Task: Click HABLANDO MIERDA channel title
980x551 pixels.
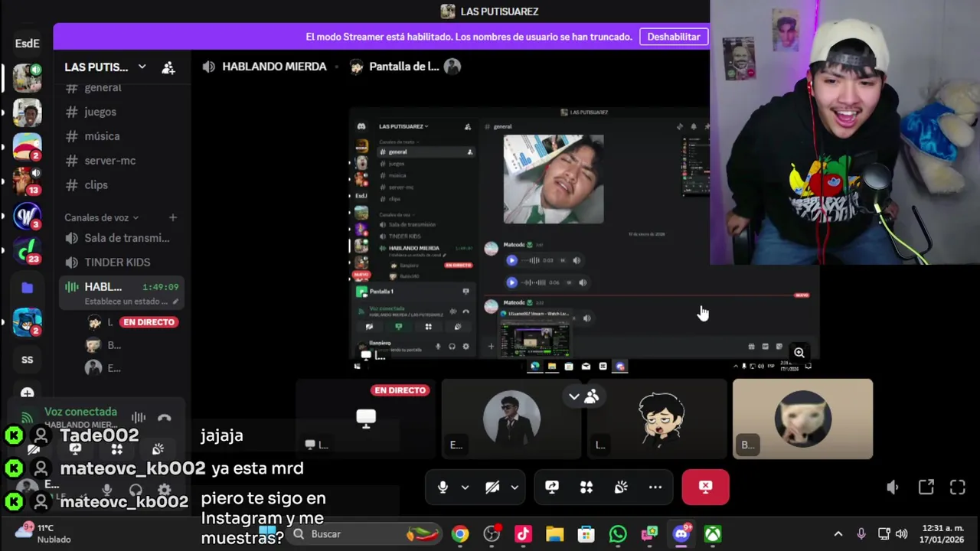Action: pyautogui.click(x=274, y=67)
